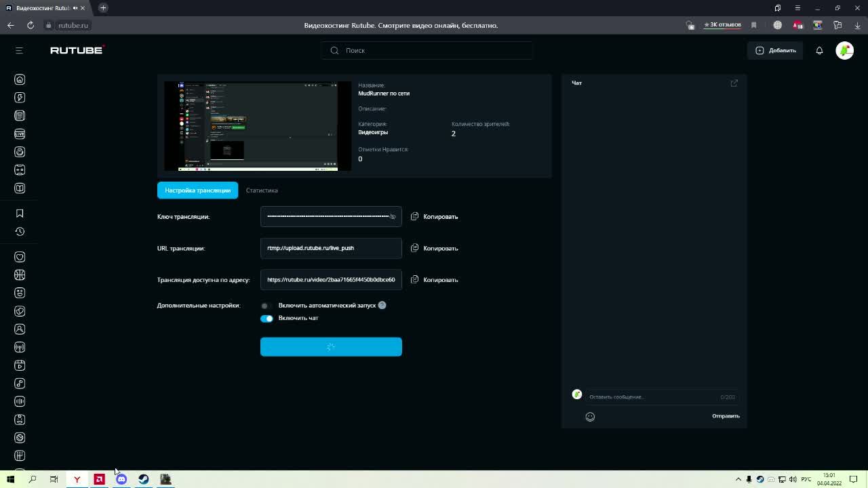Image resolution: width=868 pixels, height=488 pixels.
Task: Open watch history clock icon
Action: point(20,232)
